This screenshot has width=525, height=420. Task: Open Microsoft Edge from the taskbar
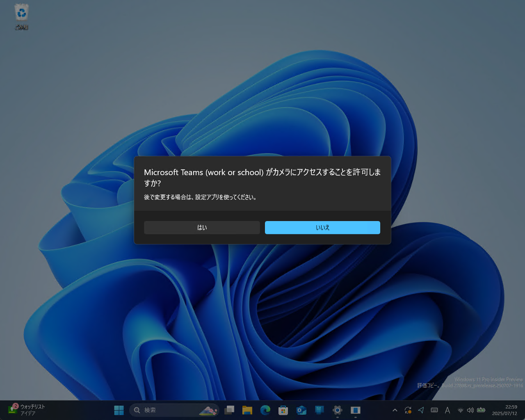click(x=265, y=410)
